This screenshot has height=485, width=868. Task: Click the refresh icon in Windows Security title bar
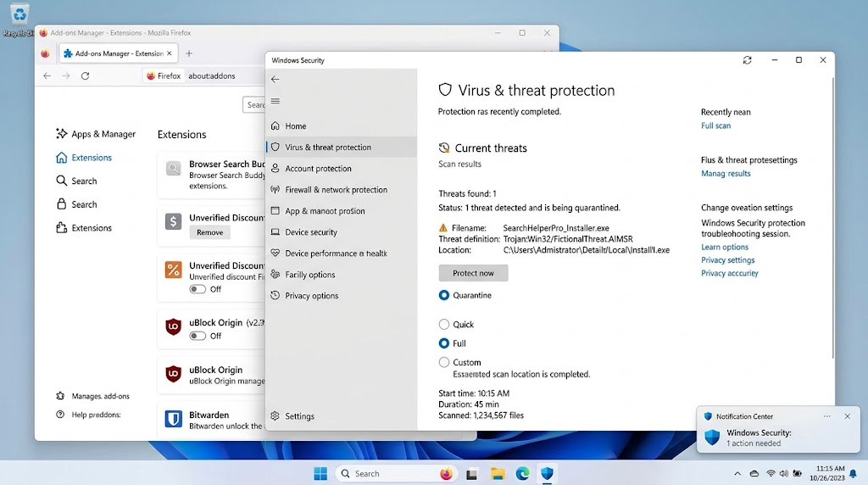(x=748, y=60)
